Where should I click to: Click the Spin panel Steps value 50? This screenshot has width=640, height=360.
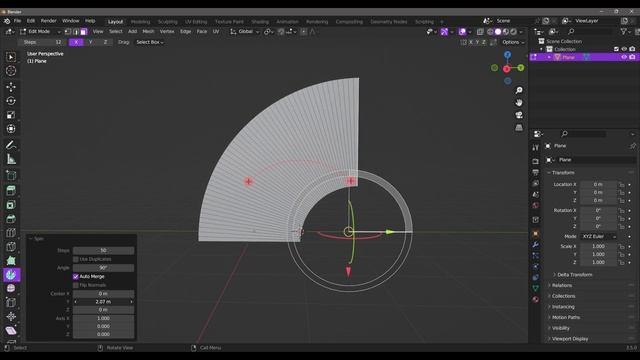point(103,251)
